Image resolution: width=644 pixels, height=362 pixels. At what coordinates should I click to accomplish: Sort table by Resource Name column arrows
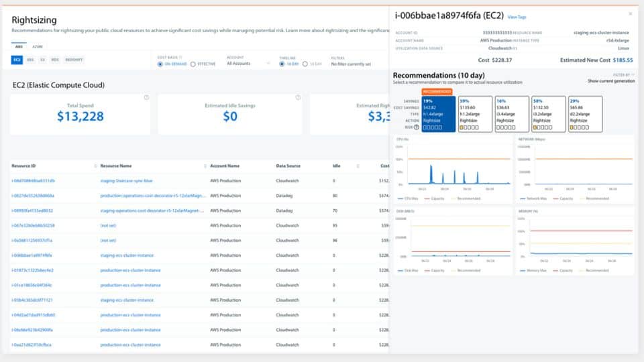click(x=205, y=166)
